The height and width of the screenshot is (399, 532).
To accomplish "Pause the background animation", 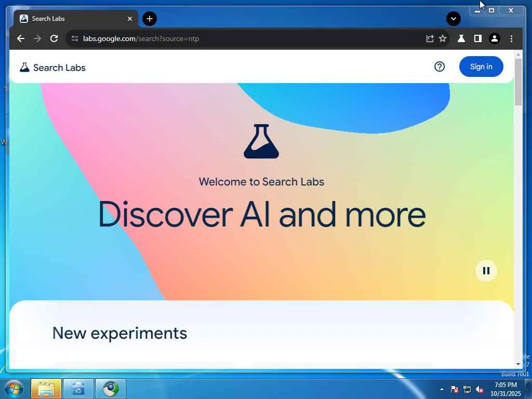I will point(486,271).
